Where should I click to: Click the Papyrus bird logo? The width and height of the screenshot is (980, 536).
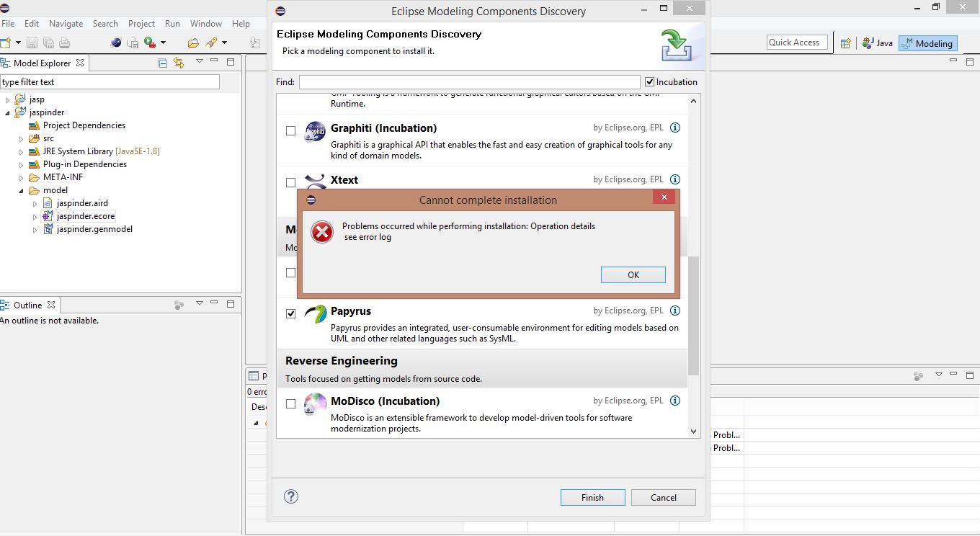tap(316, 314)
